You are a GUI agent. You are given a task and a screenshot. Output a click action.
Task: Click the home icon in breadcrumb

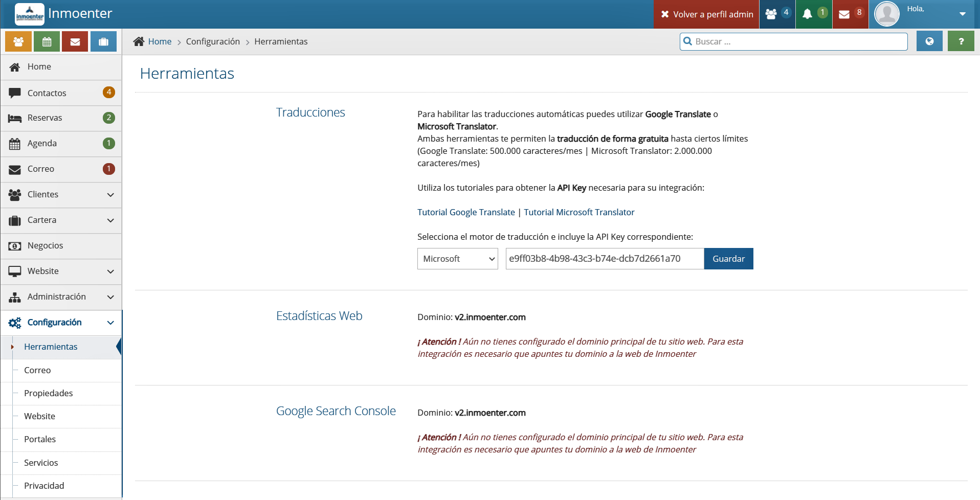(x=139, y=41)
